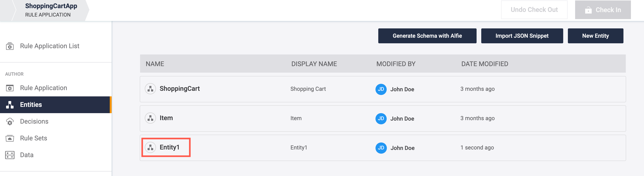Click the Rule Application sidebar icon

pos(10,88)
